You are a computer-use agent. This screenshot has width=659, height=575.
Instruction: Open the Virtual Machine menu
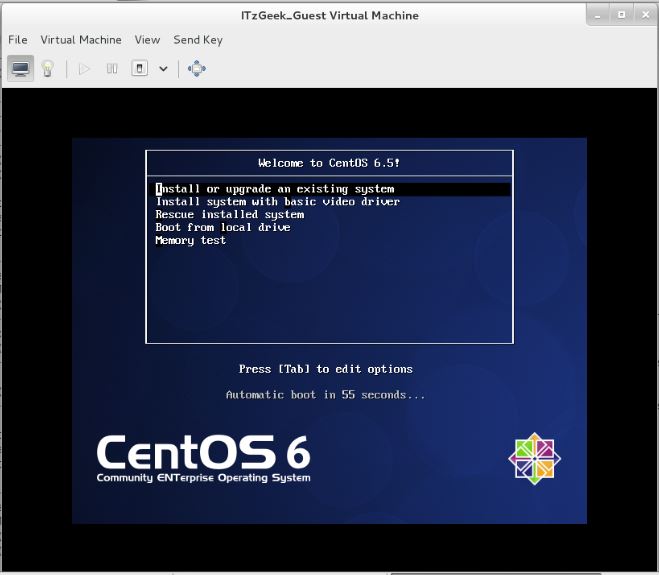[x=81, y=40]
